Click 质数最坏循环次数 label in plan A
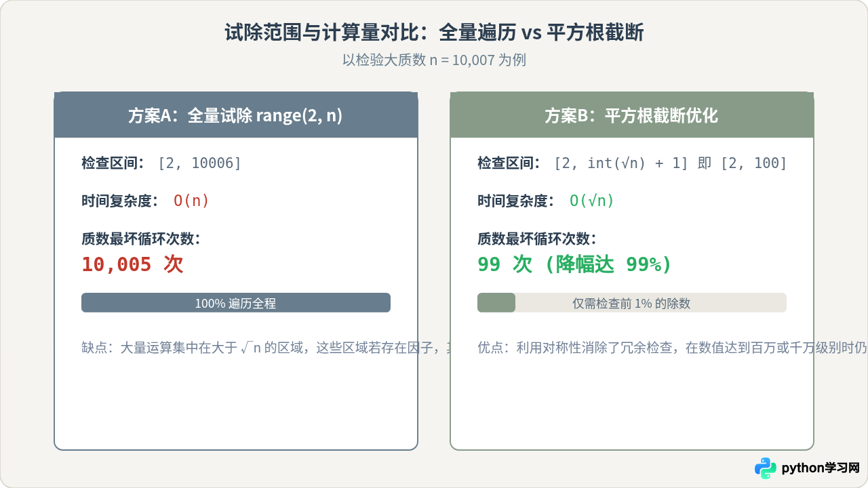The height and width of the screenshot is (488, 868). (x=141, y=239)
